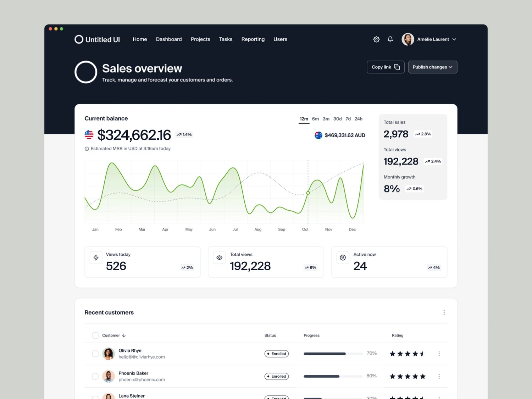Click Amélie Laurent's avatar photo
The image size is (532, 399).
click(x=408, y=39)
